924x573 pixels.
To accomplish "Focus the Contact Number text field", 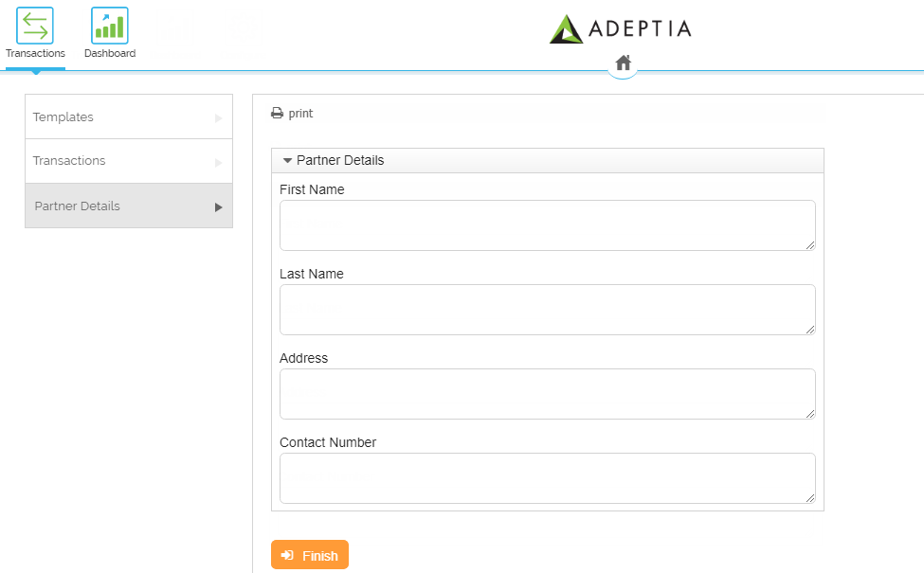I will click(547, 478).
